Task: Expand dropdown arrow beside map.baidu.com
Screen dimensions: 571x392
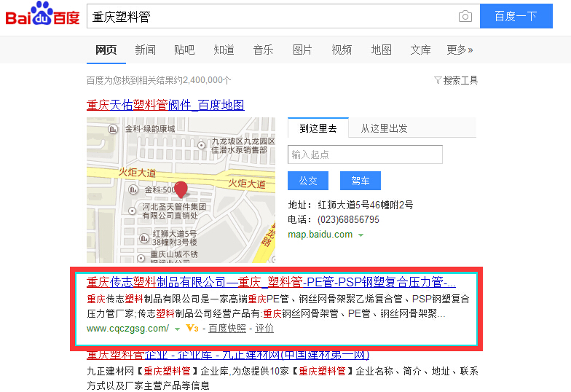Action: pyautogui.click(x=361, y=235)
